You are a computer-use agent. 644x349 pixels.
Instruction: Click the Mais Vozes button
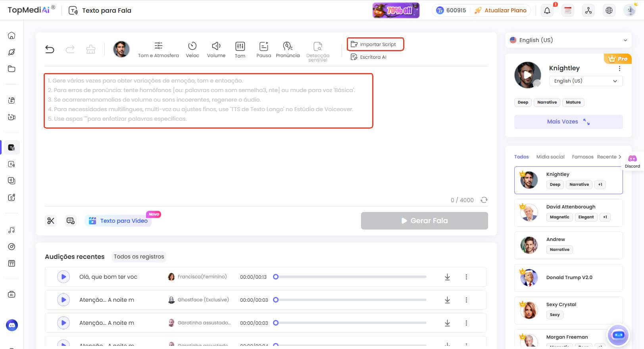coord(568,121)
